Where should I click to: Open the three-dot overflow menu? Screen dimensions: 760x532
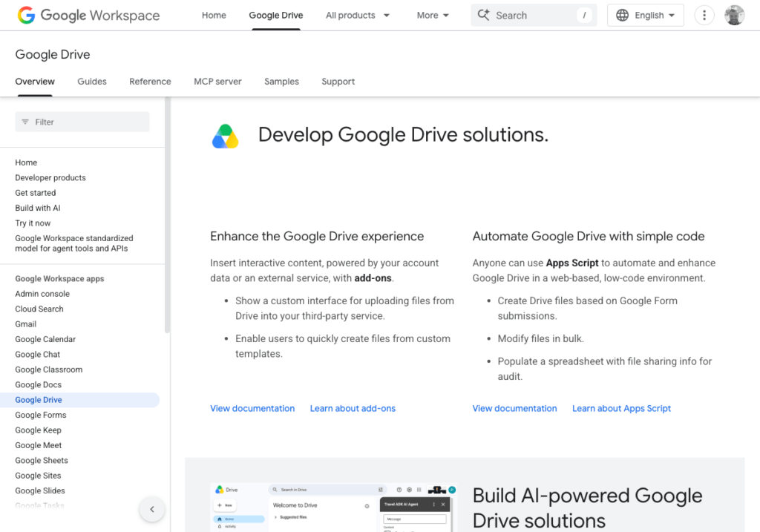pyautogui.click(x=704, y=15)
